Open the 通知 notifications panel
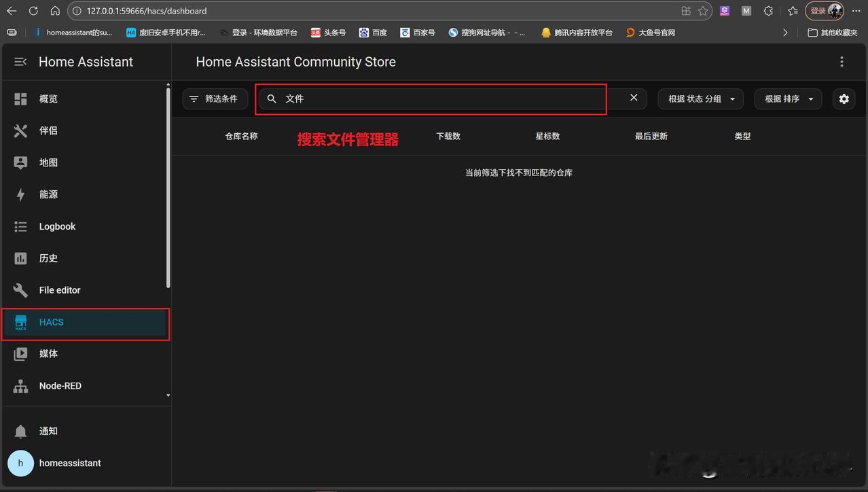The width and height of the screenshot is (868, 492). click(x=48, y=431)
